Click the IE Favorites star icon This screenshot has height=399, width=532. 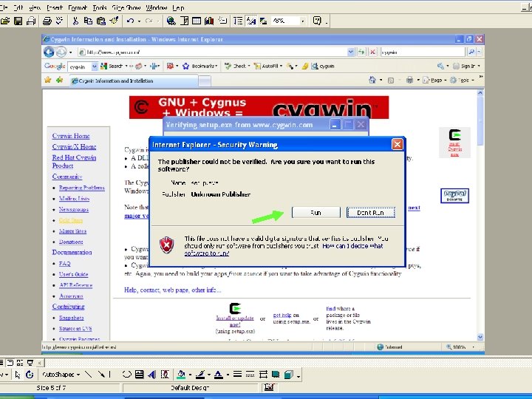48,80
